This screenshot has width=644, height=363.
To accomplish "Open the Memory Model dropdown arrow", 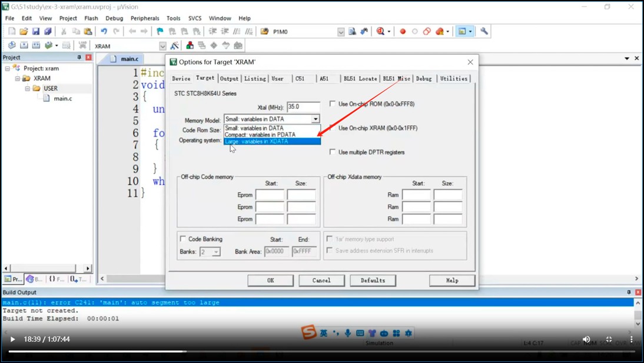I will tap(316, 119).
